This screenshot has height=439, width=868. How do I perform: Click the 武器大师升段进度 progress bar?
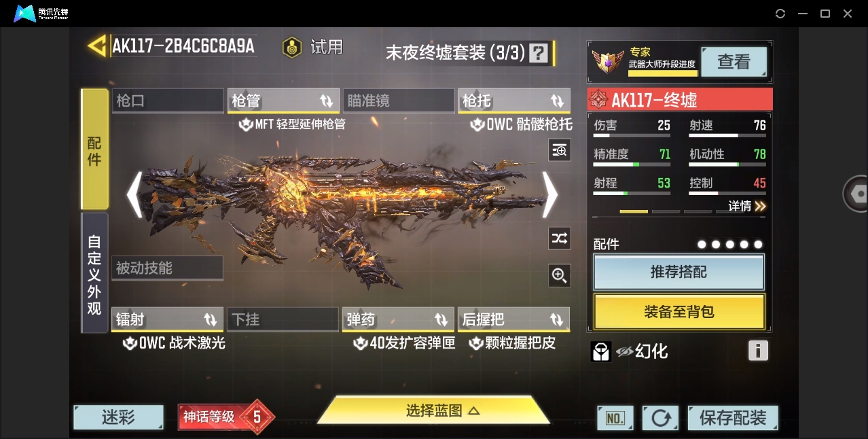click(663, 73)
